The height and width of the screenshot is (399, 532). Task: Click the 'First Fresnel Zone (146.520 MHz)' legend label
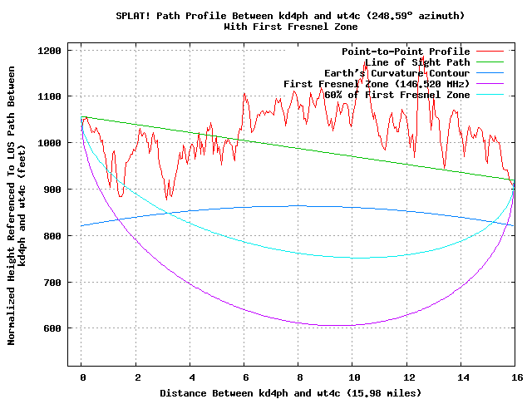377,84
